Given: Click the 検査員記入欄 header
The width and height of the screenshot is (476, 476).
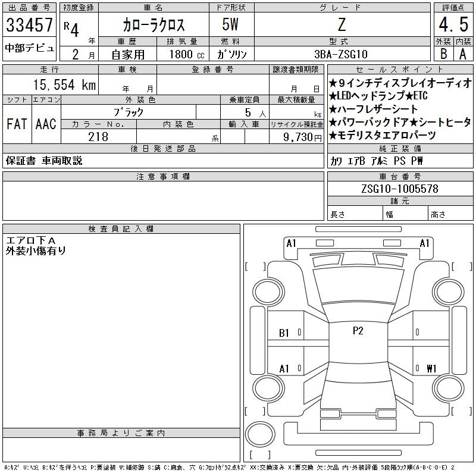Looking at the screenshot, I should (x=121, y=228).
